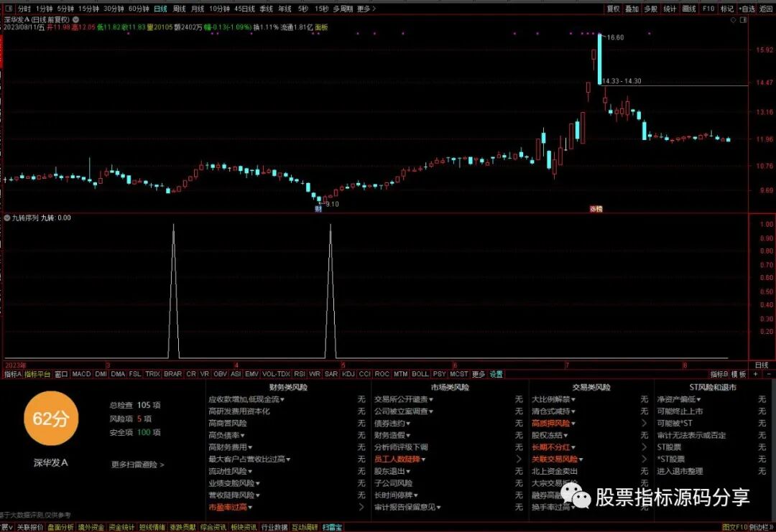Screen dimensions: 776x532
Task: Click the 返回 back button
Action: (766, 9)
